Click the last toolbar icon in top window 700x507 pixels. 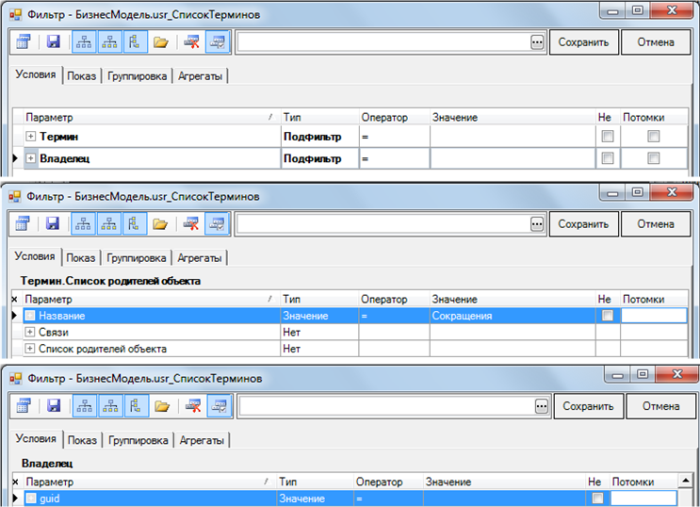216,42
